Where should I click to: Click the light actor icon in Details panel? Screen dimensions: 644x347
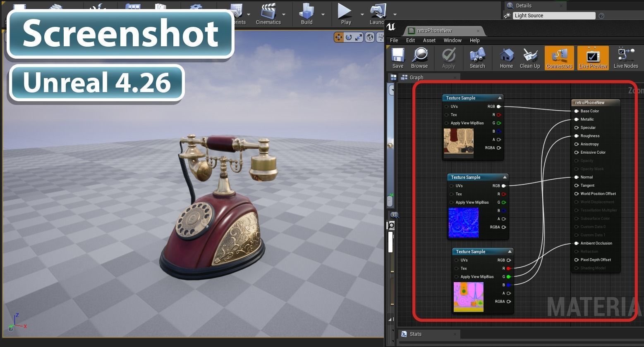tap(508, 16)
